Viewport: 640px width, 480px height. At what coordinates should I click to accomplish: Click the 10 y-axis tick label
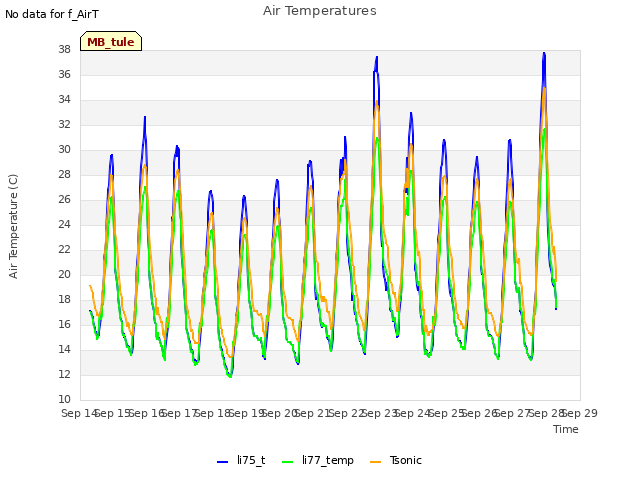64,400
